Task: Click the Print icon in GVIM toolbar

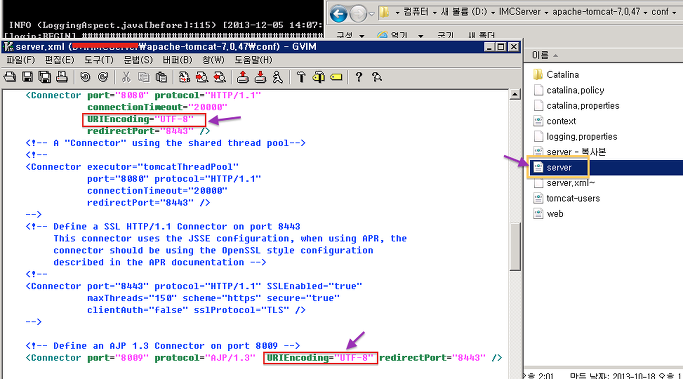Action: coord(62,77)
